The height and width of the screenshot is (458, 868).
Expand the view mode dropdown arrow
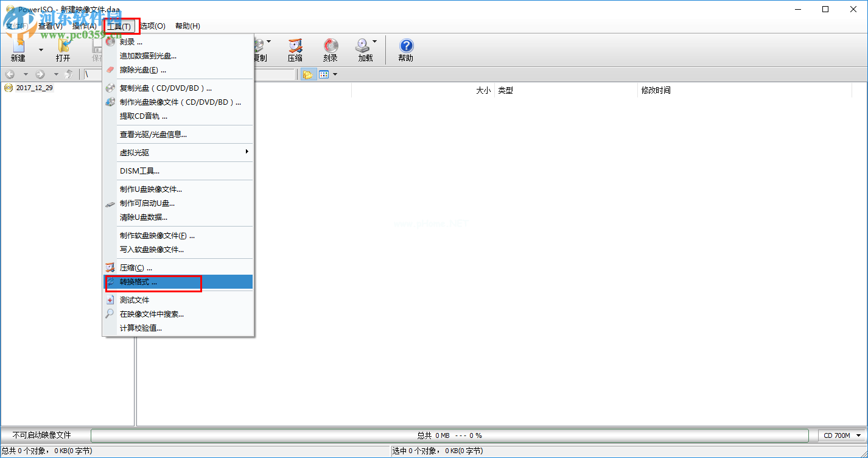(x=335, y=74)
